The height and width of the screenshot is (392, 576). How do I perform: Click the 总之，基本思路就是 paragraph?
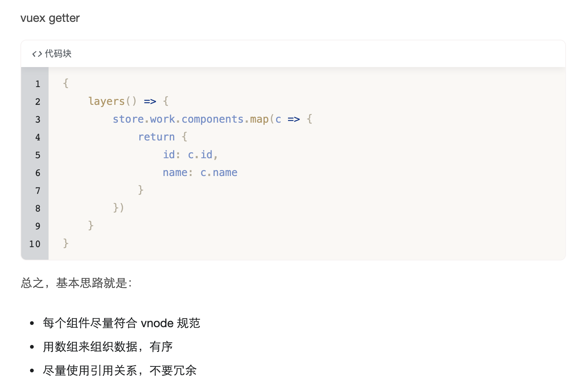point(76,283)
